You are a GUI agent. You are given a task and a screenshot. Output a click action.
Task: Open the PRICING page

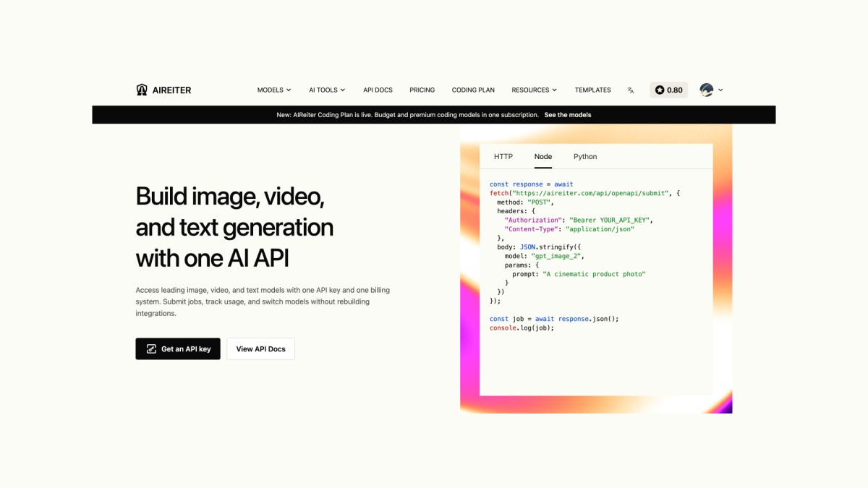422,90
